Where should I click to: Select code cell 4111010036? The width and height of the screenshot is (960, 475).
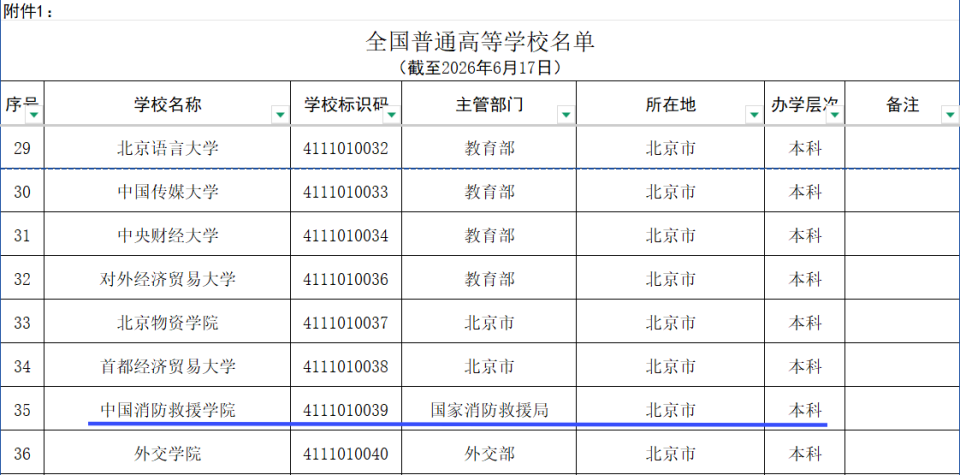click(346, 279)
